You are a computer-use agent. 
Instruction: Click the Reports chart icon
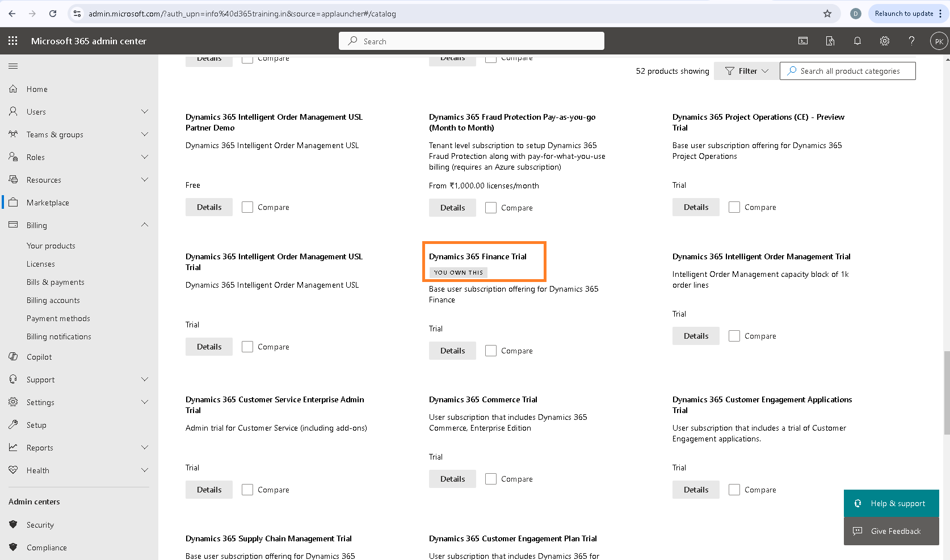(13, 448)
